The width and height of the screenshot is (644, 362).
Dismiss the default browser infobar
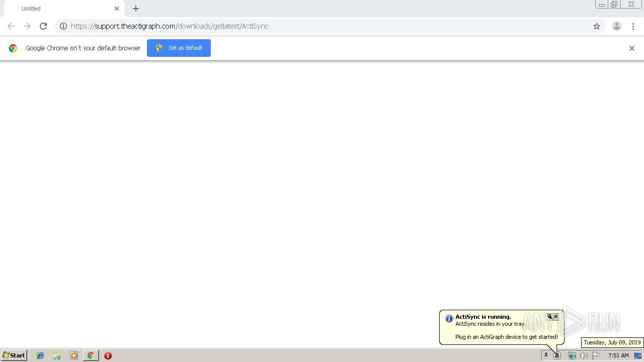pyautogui.click(x=632, y=48)
